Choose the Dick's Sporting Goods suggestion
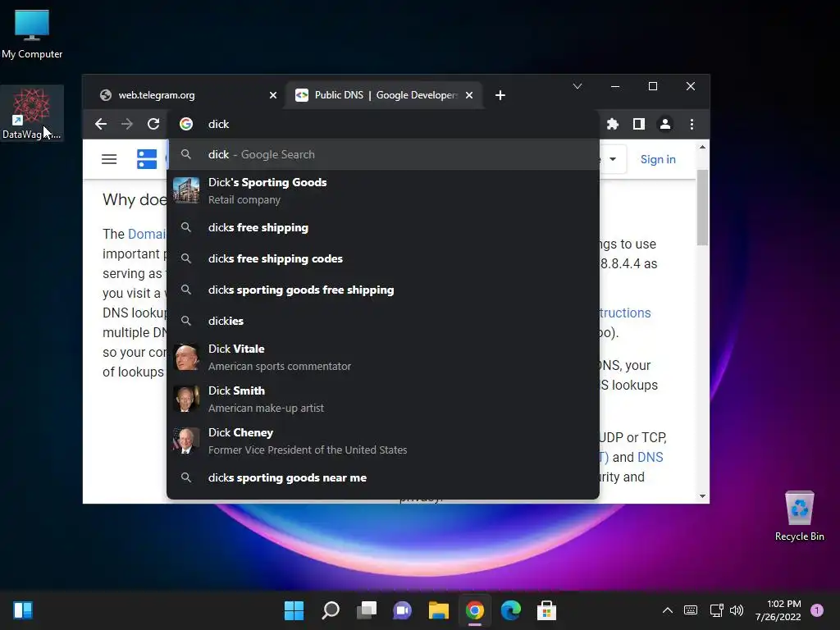This screenshot has width=840, height=630. (x=383, y=190)
